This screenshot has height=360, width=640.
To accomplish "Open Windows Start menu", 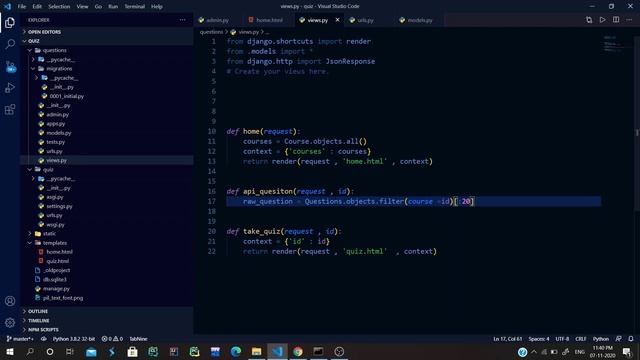I will [10, 351].
